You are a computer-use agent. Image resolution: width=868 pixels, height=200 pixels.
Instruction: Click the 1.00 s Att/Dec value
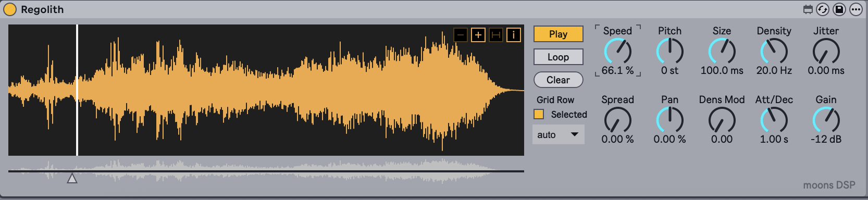coord(774,139)
